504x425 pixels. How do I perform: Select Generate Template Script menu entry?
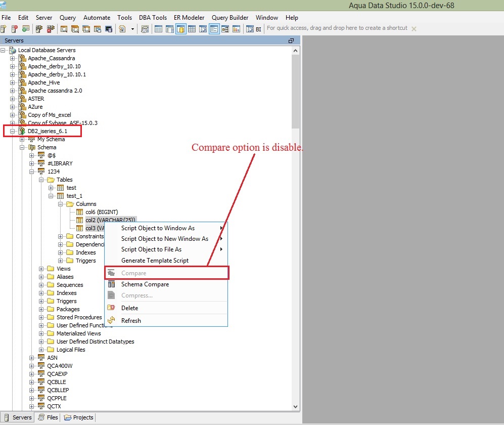coord(166,260)
